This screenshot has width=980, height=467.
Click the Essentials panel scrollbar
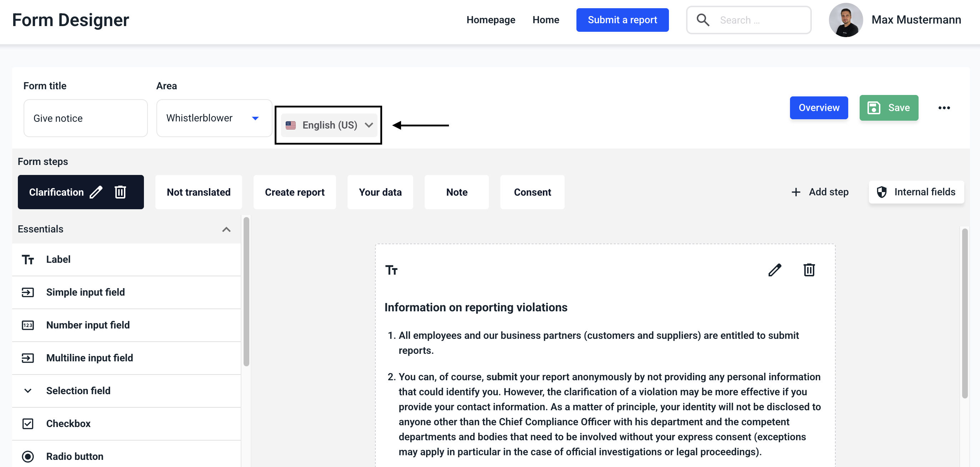pyautogui.click(x=246, y=292)
